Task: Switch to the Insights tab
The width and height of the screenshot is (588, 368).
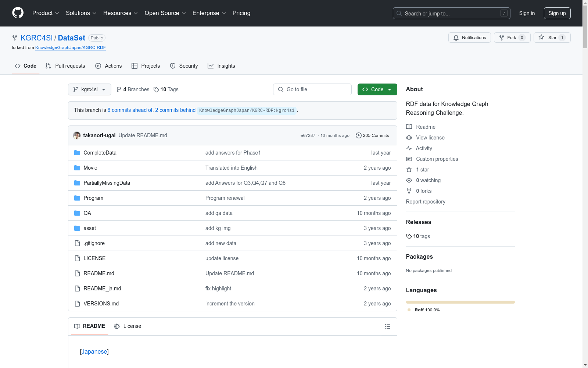Action: pos(221,66)
